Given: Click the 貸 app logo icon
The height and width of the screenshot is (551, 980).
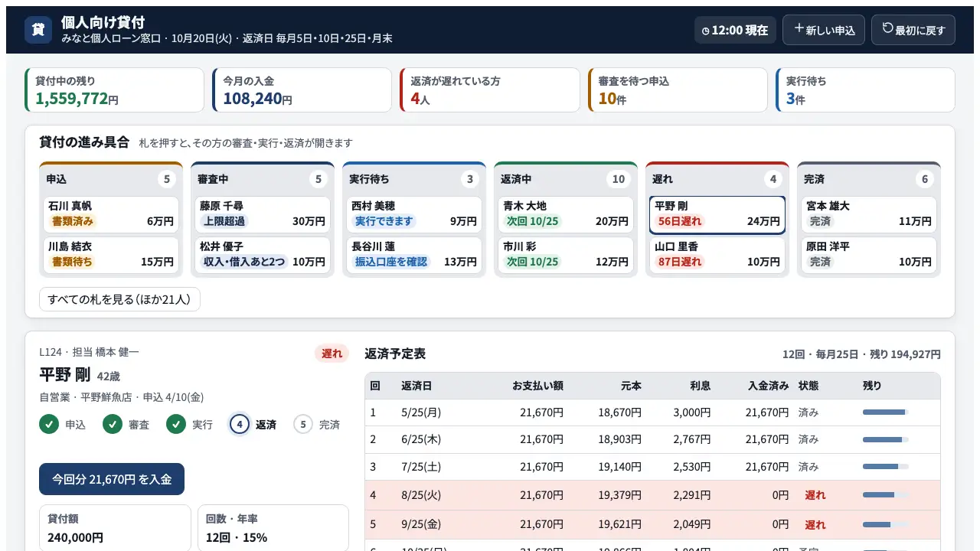Looking at the screenshot, I should (38, 30).
